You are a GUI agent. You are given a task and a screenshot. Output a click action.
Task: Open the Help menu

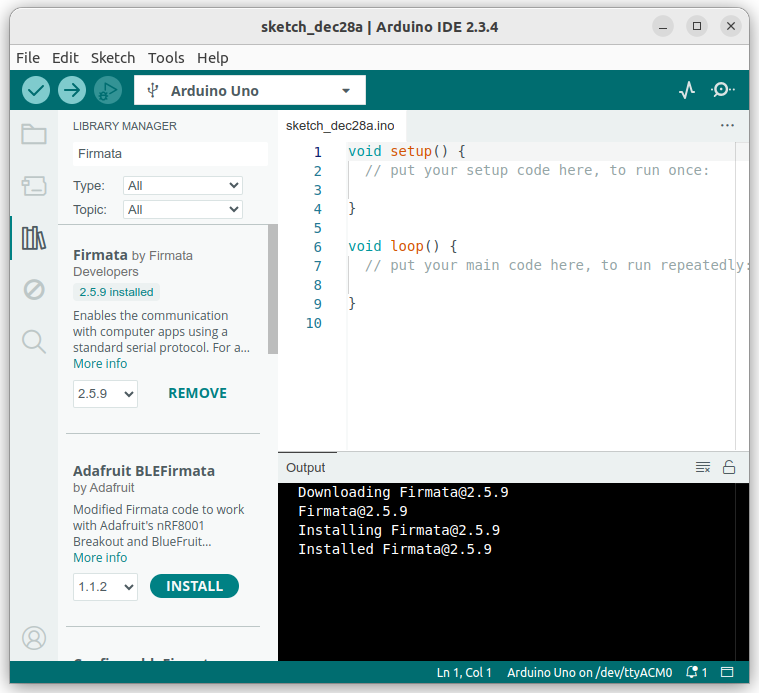213,58
